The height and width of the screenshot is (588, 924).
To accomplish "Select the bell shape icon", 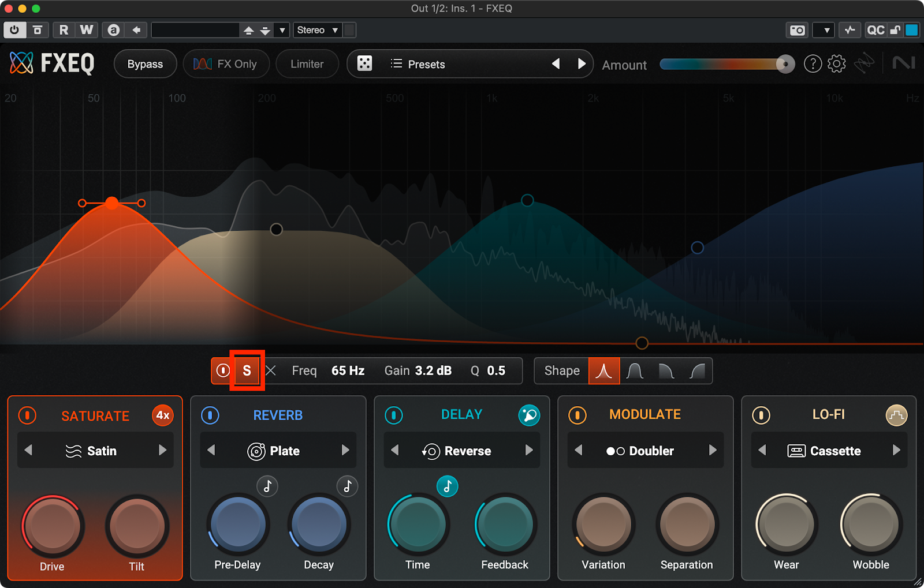I will point(603,370).
